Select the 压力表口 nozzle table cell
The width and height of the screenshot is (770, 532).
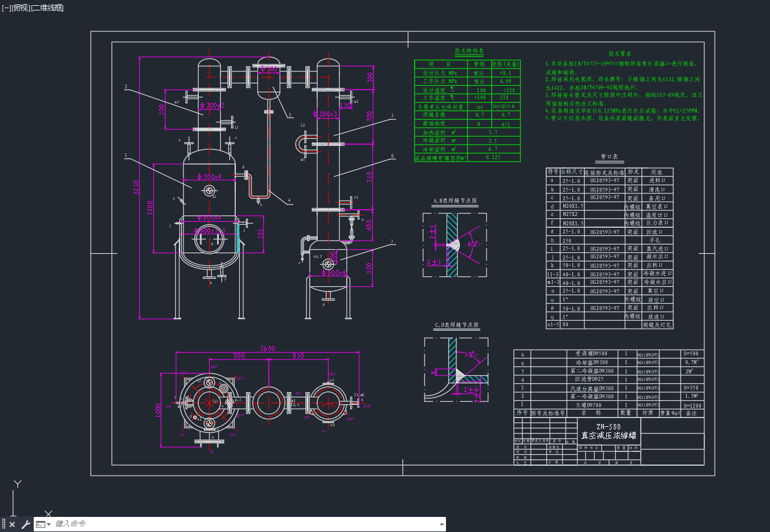click(x=657, y=223)
